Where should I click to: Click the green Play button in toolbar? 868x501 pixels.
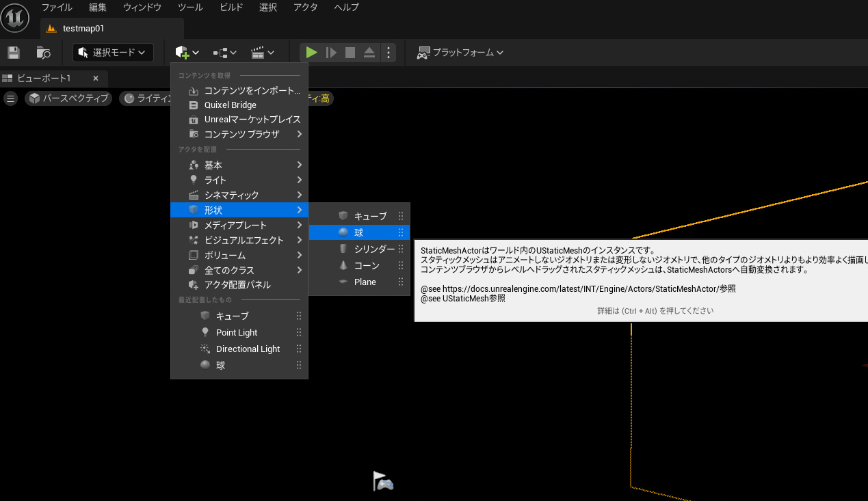(311, 53)
